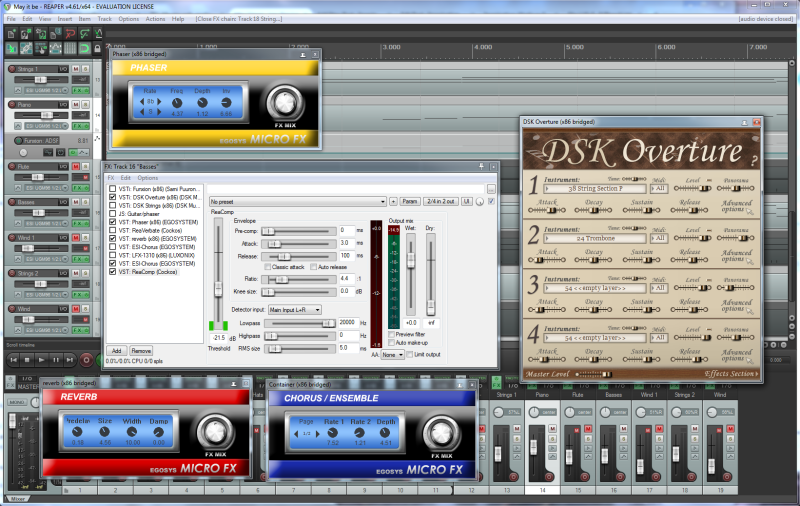Screen dimensions: 800x506
Task: Click the Phaser Rate left arrow
Action: (142, 102)
